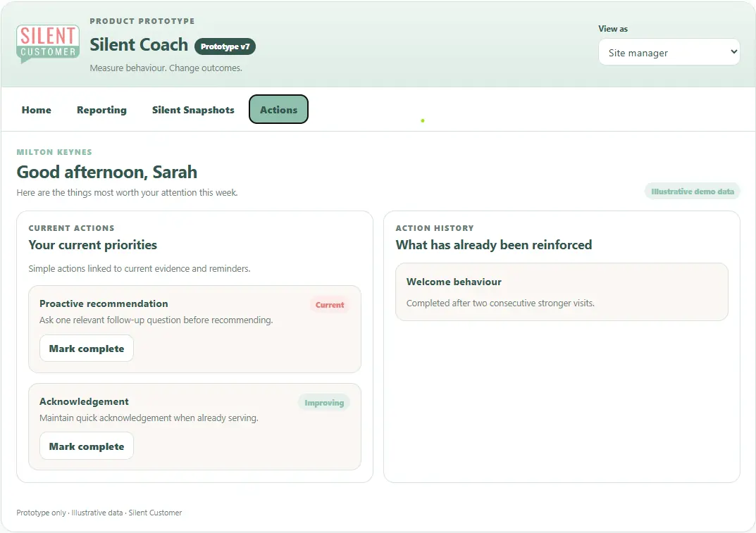Open the Reporting tab

[x=101, y=110]
